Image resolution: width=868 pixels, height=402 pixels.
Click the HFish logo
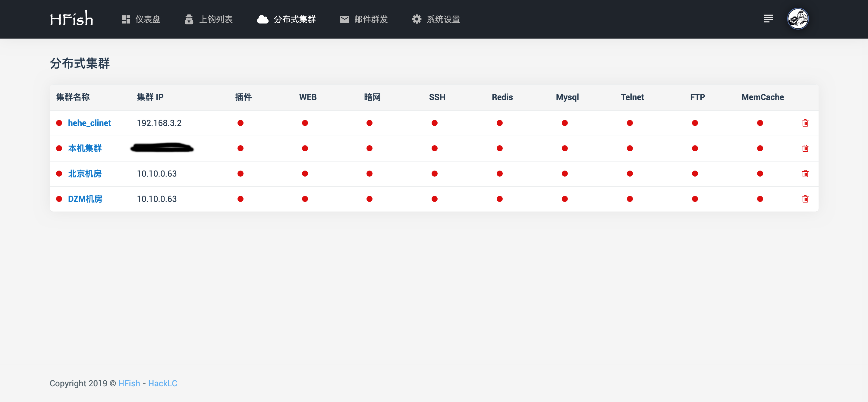[71, 19]
